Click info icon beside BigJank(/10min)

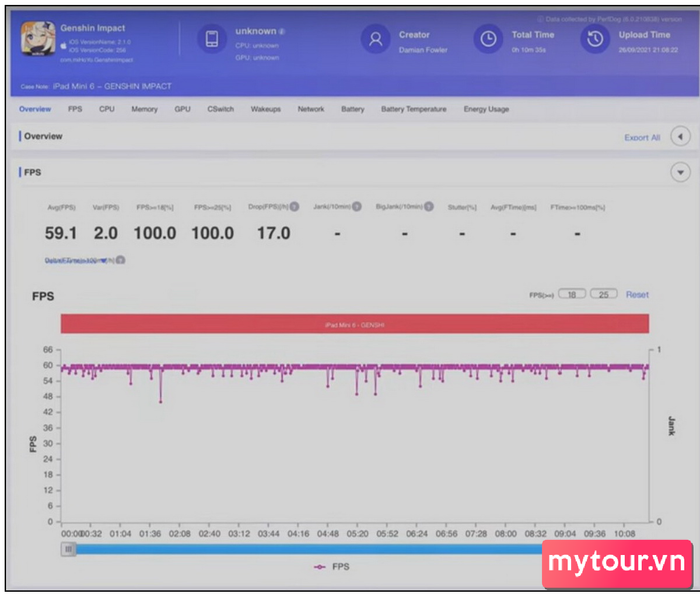pyautogui.click(x=428, y=206)
